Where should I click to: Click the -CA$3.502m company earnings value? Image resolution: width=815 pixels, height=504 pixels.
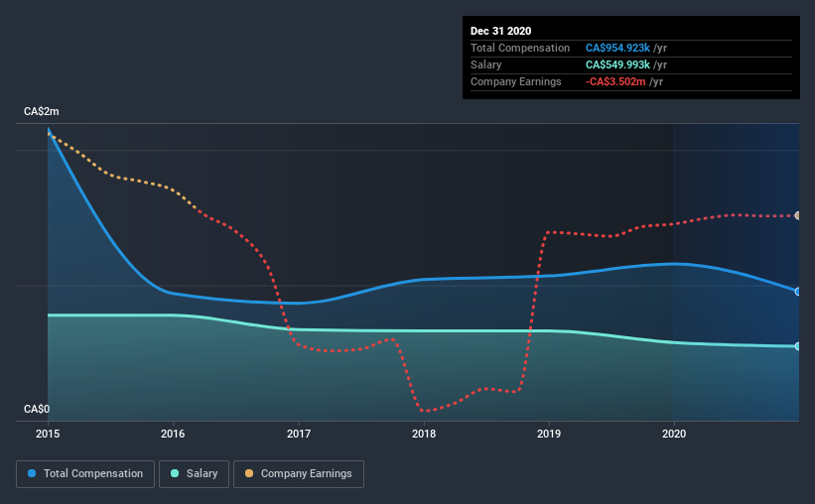(615, 81)
